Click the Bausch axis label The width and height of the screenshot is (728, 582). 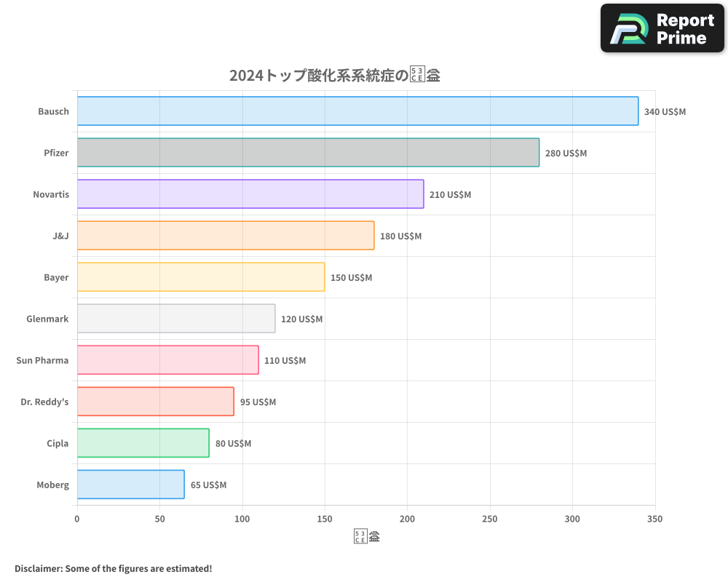[x=53, y=111]
